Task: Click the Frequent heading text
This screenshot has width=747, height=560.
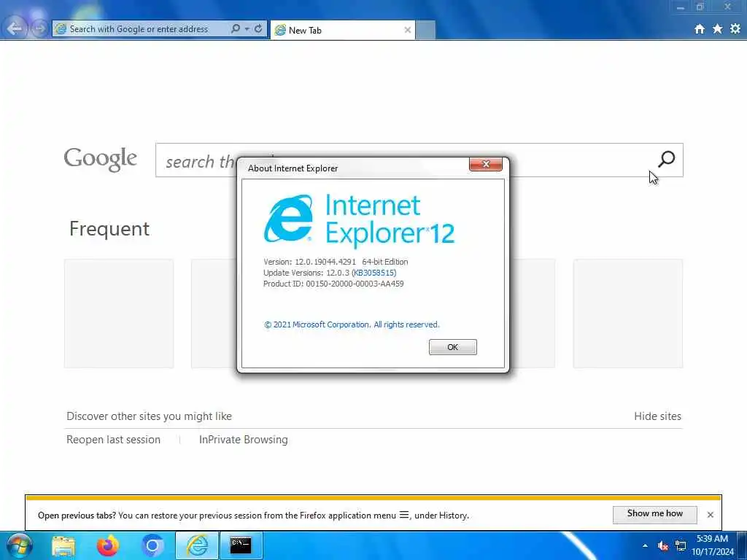Action: (x=109, y=228)
